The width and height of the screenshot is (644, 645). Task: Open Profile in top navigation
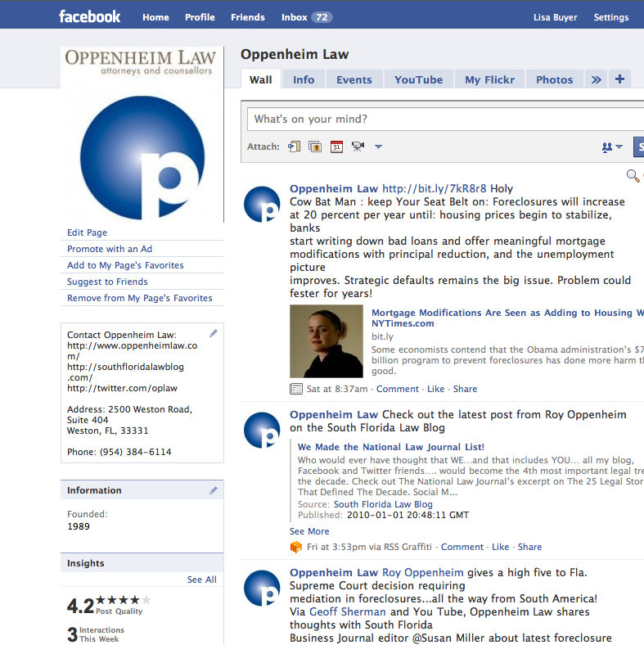click(200, 17)
